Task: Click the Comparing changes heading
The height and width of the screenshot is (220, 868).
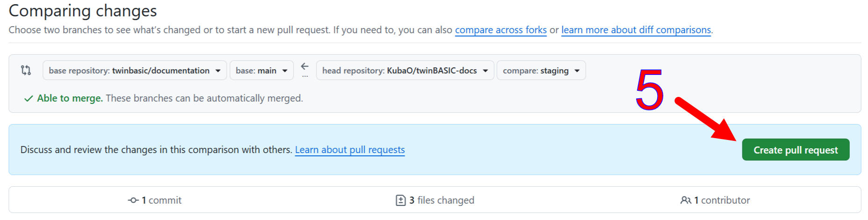Action: tap(83, 11)
